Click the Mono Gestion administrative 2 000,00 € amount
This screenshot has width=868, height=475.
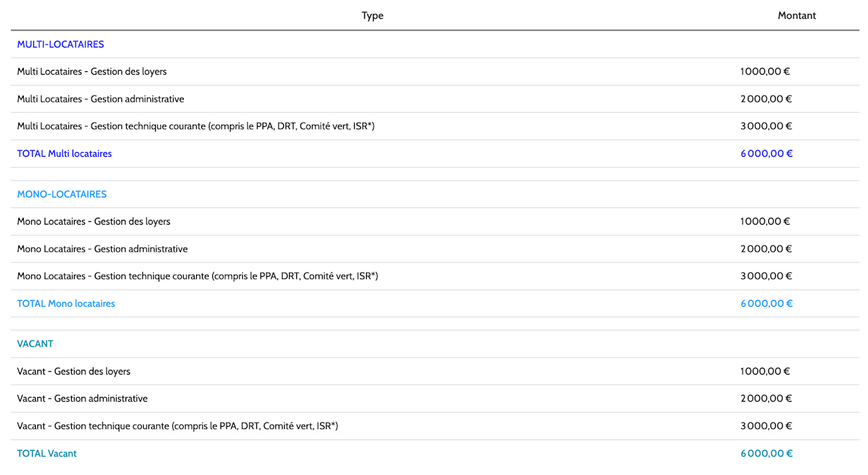coord(766,249)
